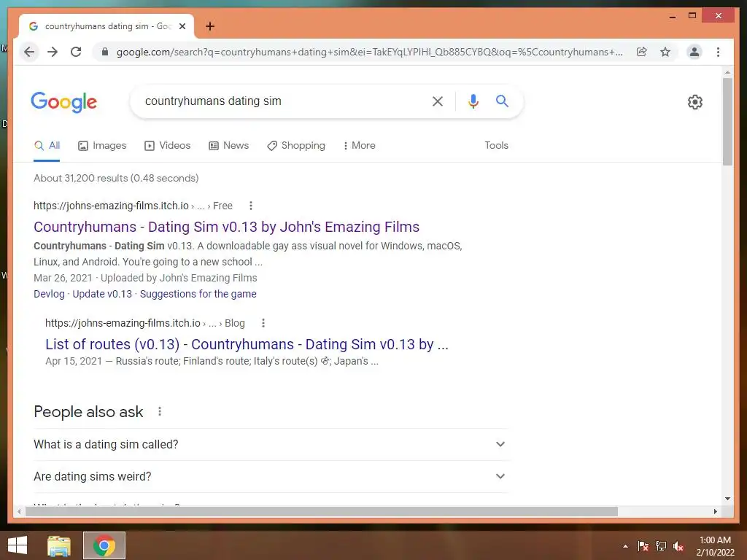Click the horizontal scrollbar thumb
The height and width of the screenshot is (560, 747).
click(x=322, y=511)
